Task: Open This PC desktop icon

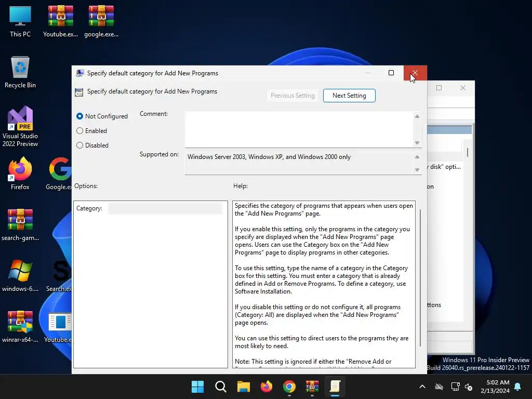Action: (20, 21)
